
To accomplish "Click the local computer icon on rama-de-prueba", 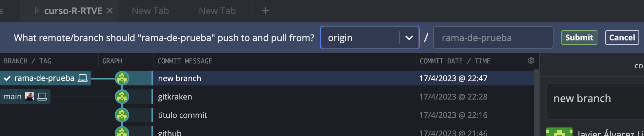I will [x=83, y=78].
